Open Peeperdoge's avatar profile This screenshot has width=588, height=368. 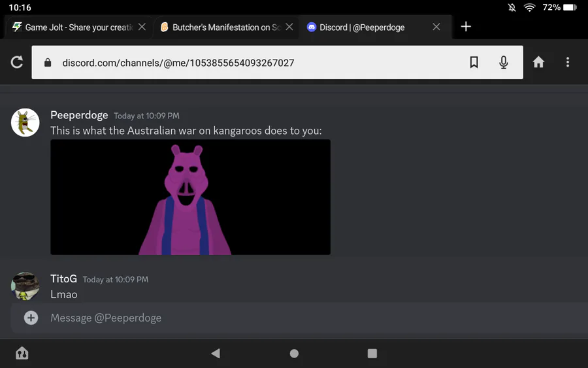pyautogui.click(x=25, y=123)
